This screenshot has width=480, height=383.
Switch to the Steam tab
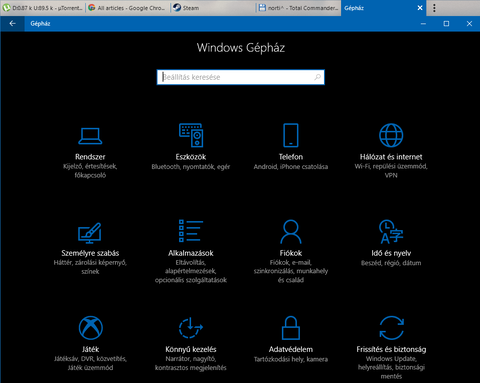tap(213, 8)
